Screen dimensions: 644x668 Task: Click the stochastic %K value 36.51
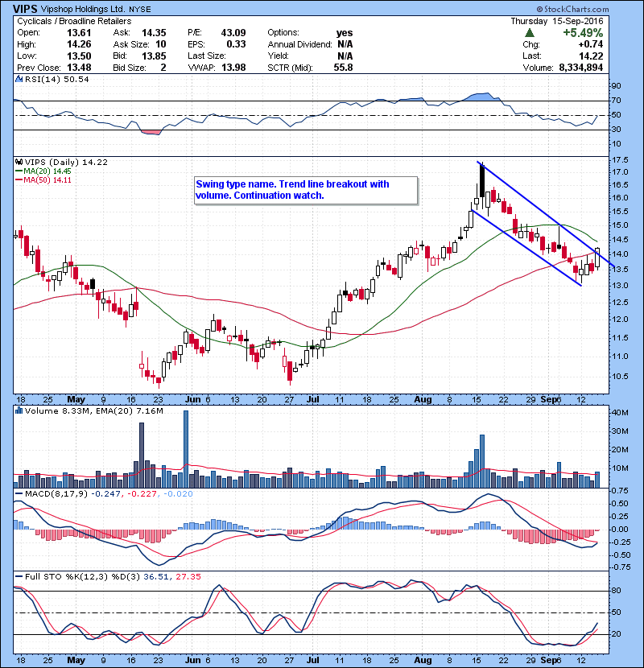[x=156, y=576]
